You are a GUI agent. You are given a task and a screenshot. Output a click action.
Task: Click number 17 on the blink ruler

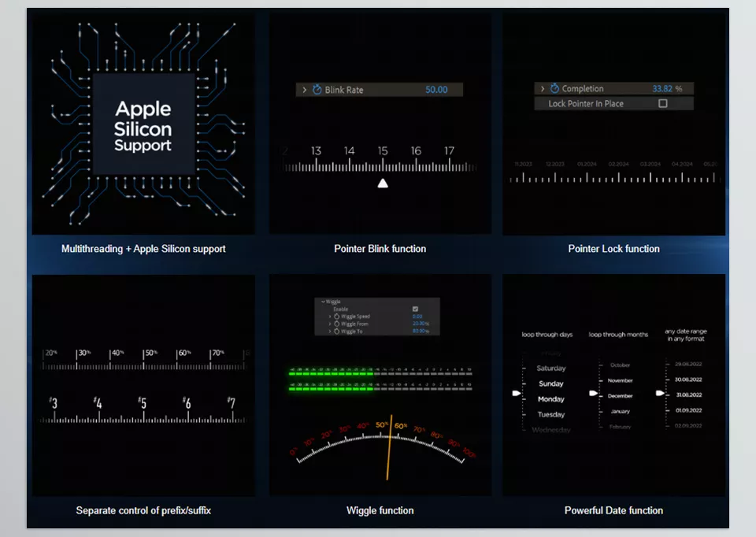pyautogui.click(x=449, y=151)
